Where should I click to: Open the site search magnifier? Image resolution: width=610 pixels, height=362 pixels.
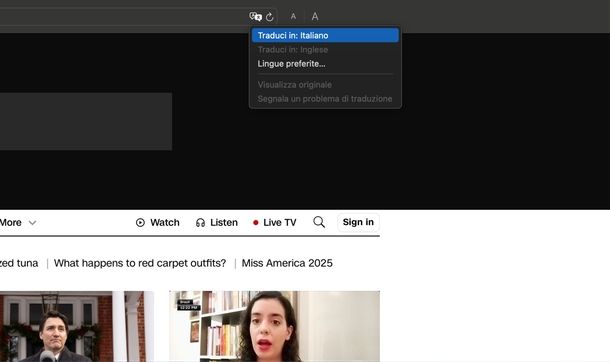tap(319, 222)
